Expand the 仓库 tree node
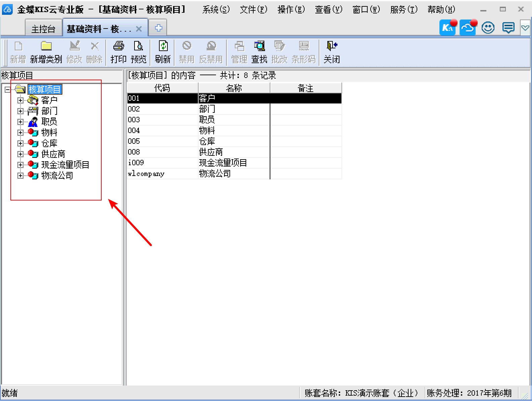Viewport: 532px width, 401px height. [x=20, y=143]
